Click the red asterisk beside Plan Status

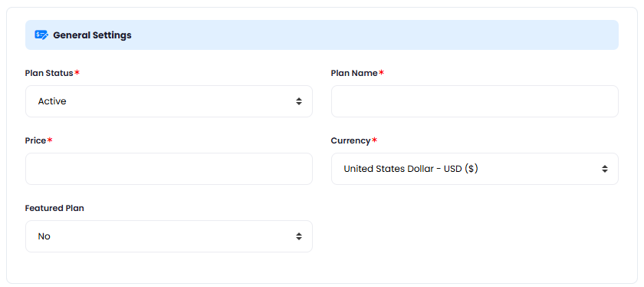77,73
